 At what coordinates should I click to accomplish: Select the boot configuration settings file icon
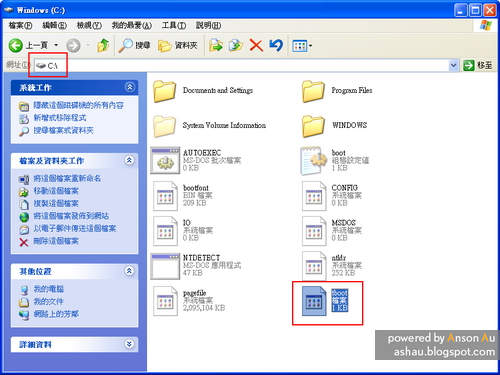[313, 161]
